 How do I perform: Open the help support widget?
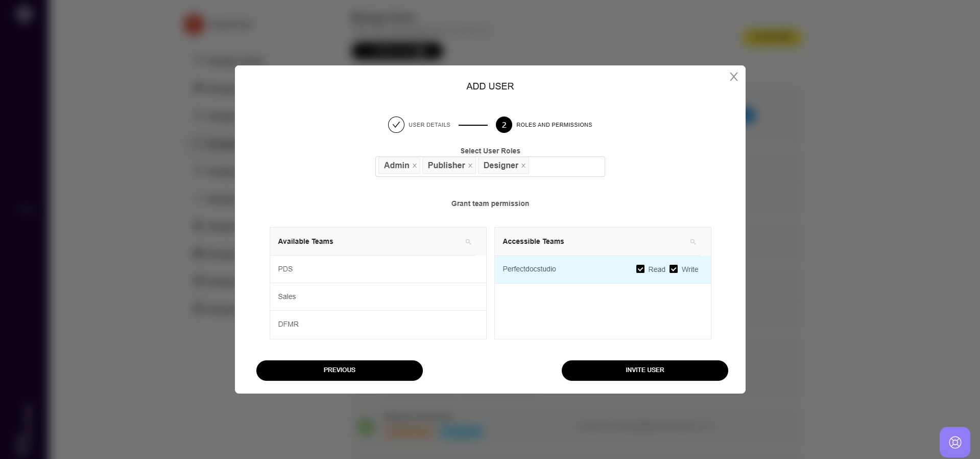[x=954, y=442]
